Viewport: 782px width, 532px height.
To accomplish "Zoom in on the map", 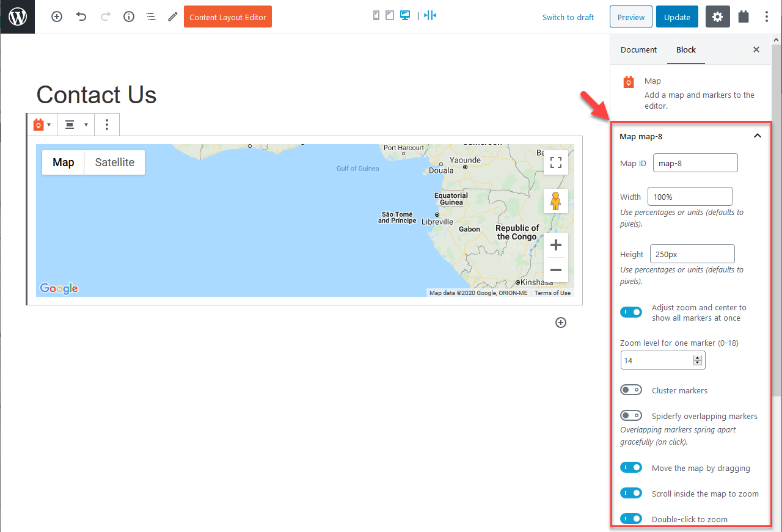I will [556, 245].
